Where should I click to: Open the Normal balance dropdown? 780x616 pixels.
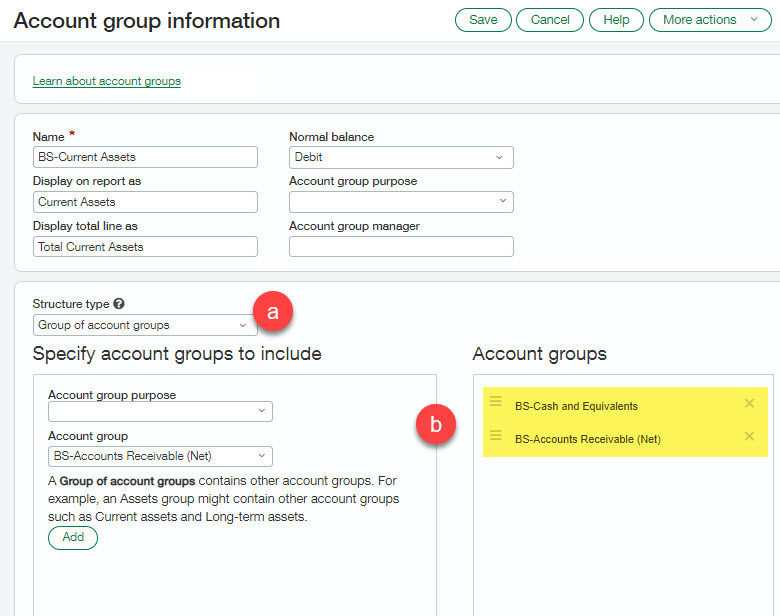coord(400,157)
